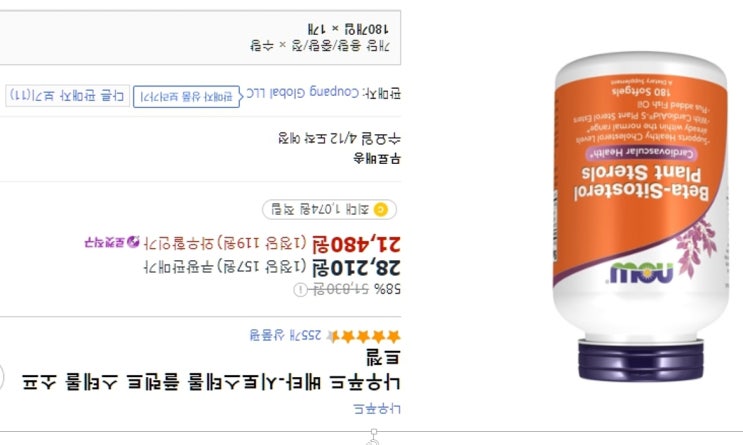The height and width of the screenshot is (445, 743).
Task: Click the round button next to product title
Action: coord(1,378)
